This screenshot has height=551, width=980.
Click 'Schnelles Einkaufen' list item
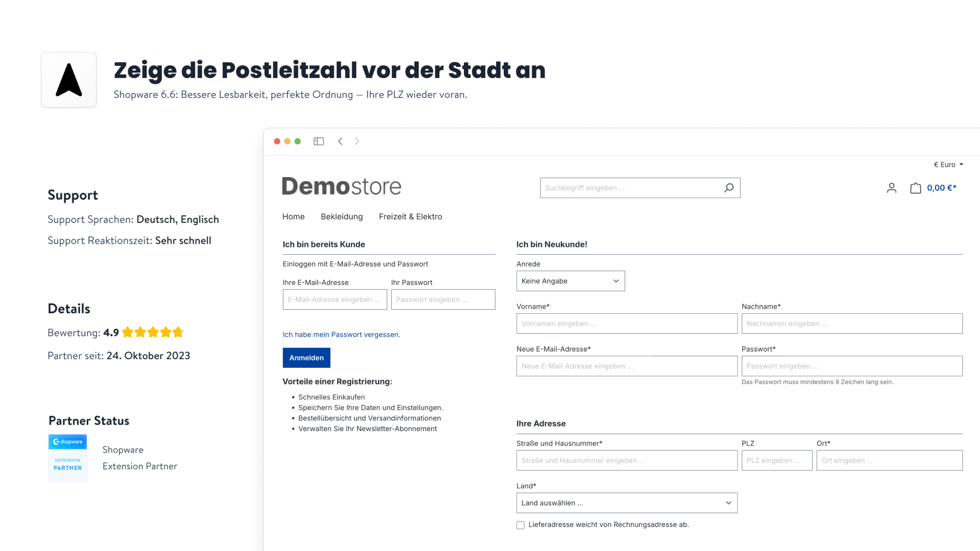tap(331, 397)
